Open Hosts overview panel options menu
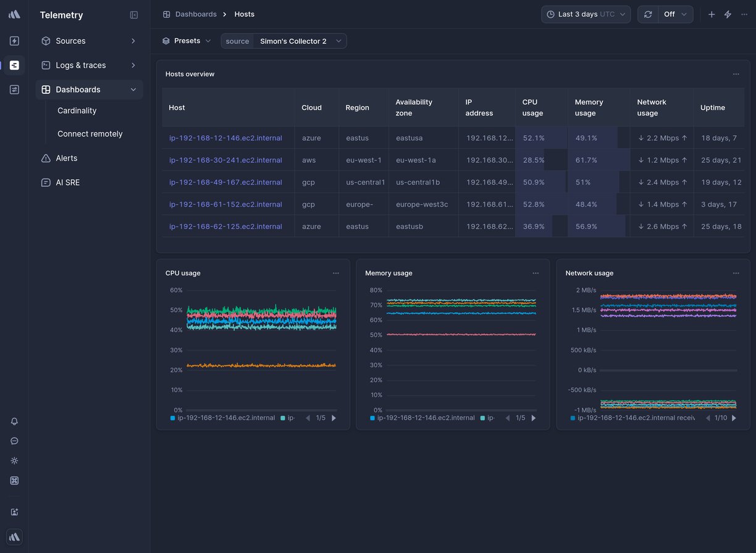Screen dimensions: 756x553 pos(736,74)
